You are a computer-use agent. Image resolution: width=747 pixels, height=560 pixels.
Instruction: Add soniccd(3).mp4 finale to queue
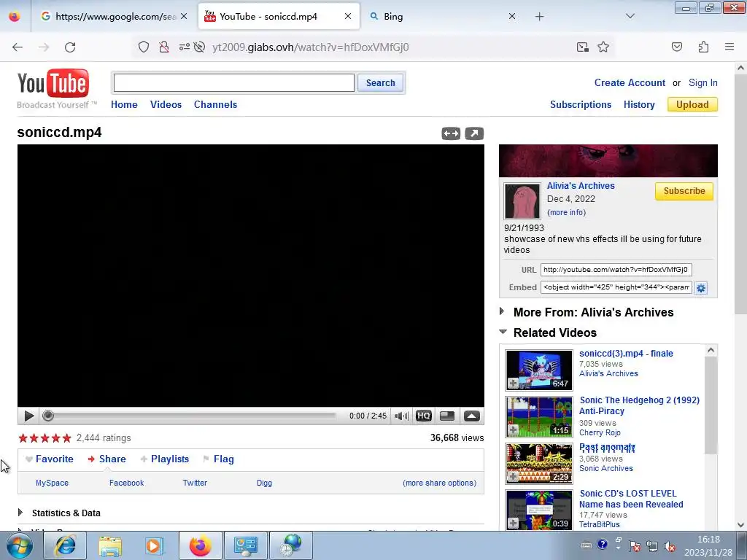pos(513,384)
